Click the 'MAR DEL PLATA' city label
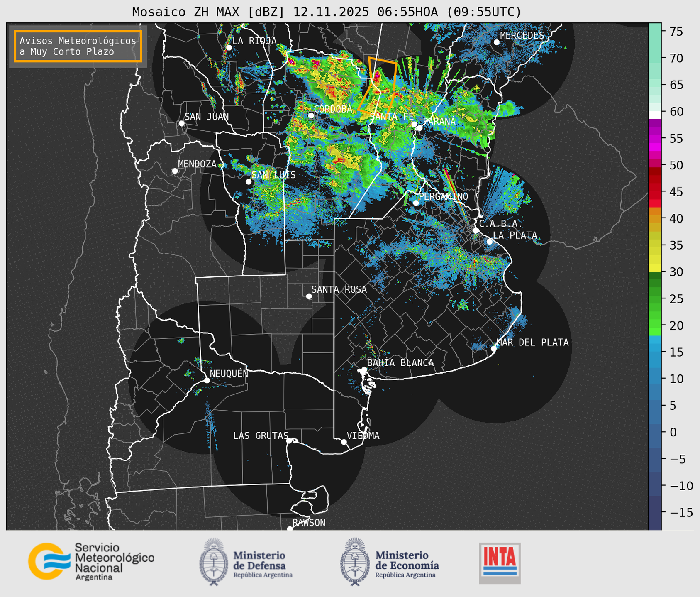This screenshot has width=700, height=597. pos(533,343)
